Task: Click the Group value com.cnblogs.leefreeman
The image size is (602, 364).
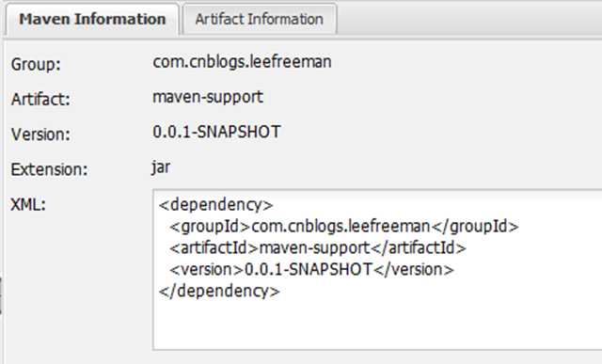Action: pyautogui.click(x=242, y=62)
